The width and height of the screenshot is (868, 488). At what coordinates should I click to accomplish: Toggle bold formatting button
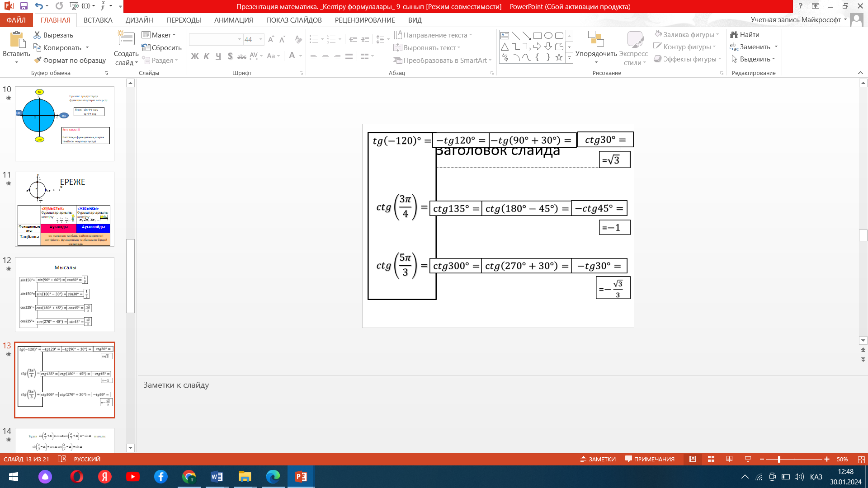(x=195, y=56)
